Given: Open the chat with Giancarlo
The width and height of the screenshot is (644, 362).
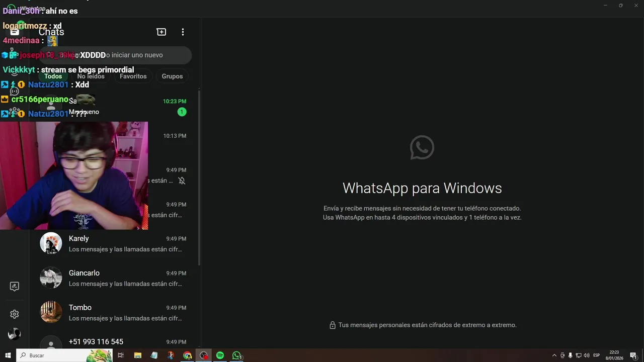Looking at the screenshot, I should (114, 278).
